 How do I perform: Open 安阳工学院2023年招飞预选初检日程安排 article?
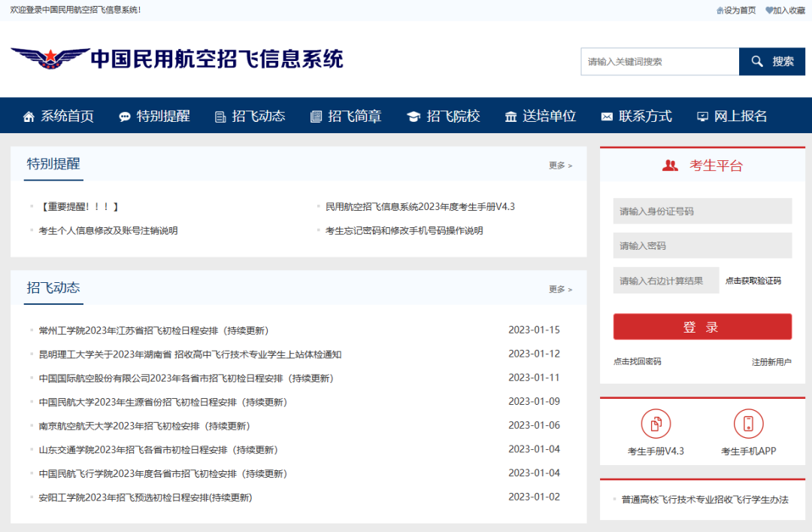146,497
